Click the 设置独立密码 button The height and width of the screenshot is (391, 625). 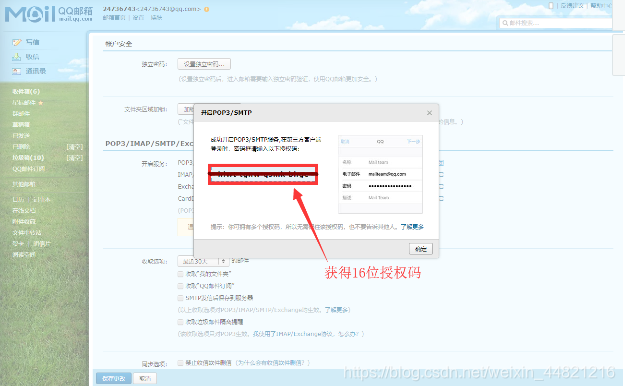(x=204, y=64)
